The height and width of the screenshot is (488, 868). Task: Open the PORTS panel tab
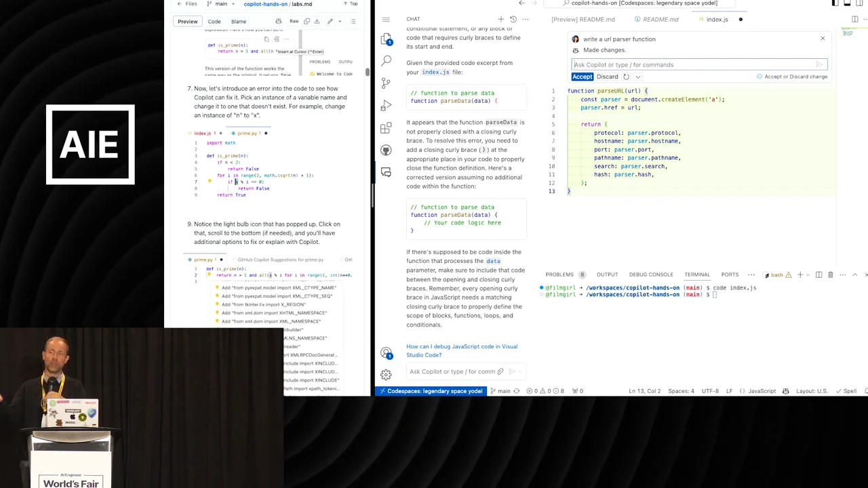coord(730,274)
